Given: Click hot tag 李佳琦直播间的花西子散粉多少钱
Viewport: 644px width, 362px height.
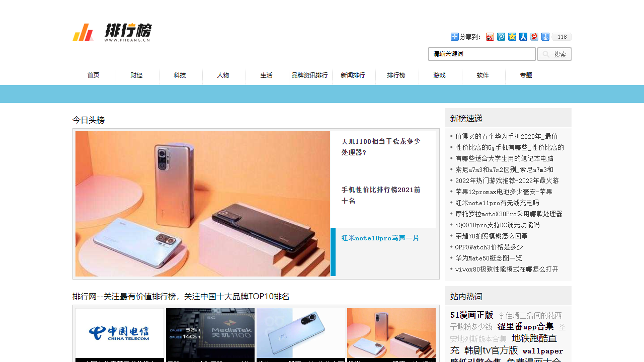Looking at the screenshot, I should 506,321.
